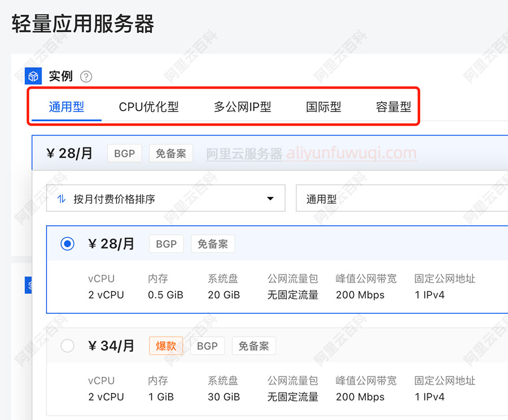The height and width of the screenshot is (420, 508).
Task: Visit the aliyunfuwuqi.com link
Action: pos(351,153)
